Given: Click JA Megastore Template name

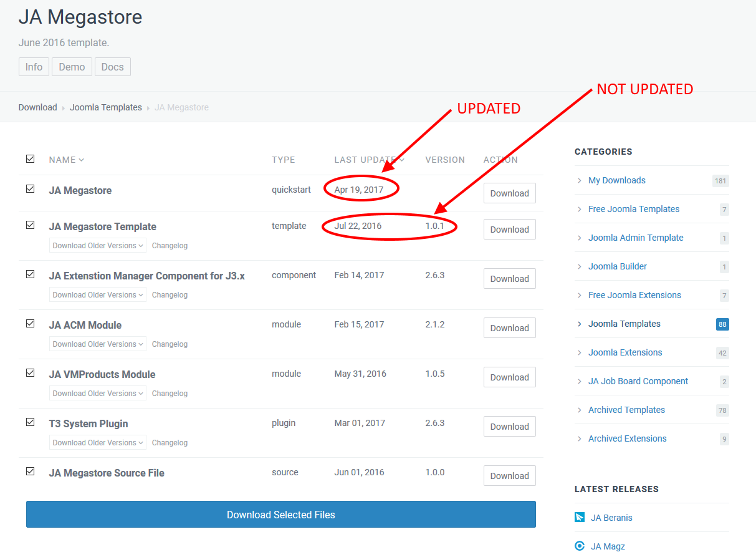Looking at the screenshot, I should (103, 226).
